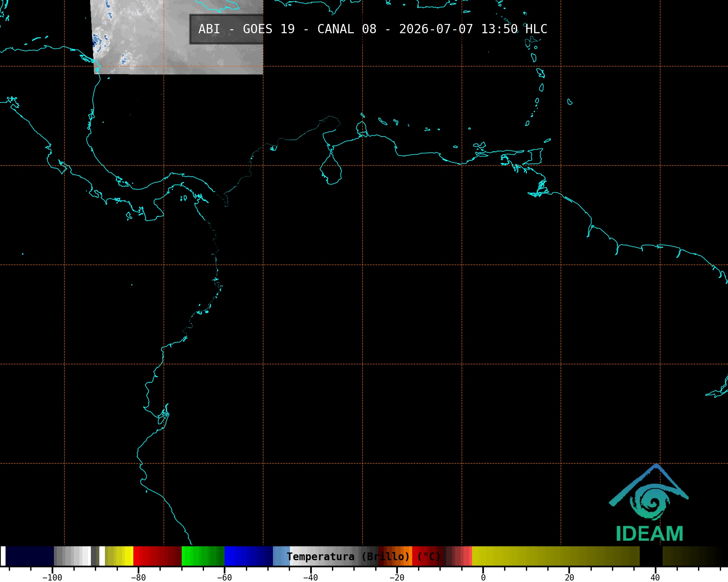Select the −40 tick label on colorbar
This screenshot has height=582, width=728.
tap(310, 578)
